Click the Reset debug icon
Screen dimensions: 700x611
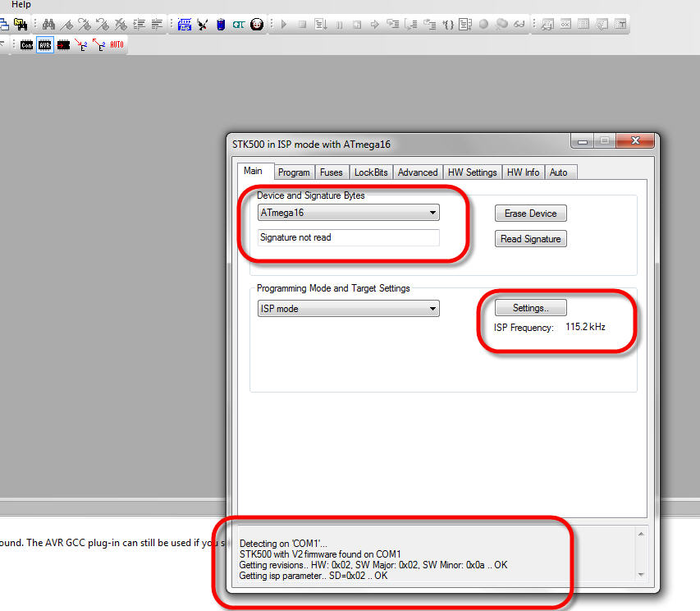pyautogui.click(x=357, y=24)
